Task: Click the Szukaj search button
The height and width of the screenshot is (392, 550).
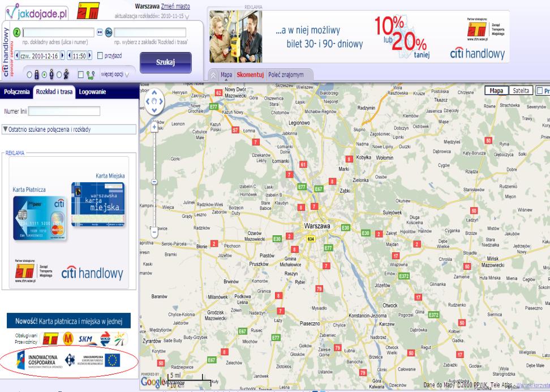Action: (x=166, y=62)
